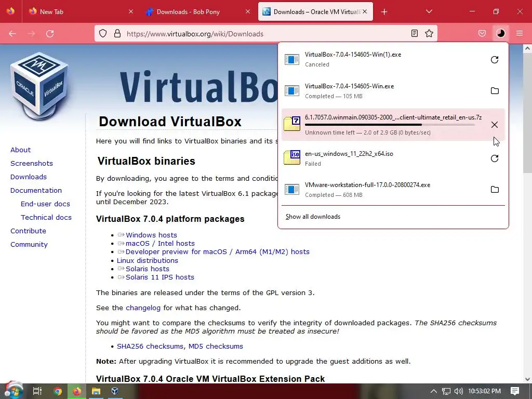Screen dimensions: 532x399
Task: Toggle Reader View in address bar
Action: point(414,33)
